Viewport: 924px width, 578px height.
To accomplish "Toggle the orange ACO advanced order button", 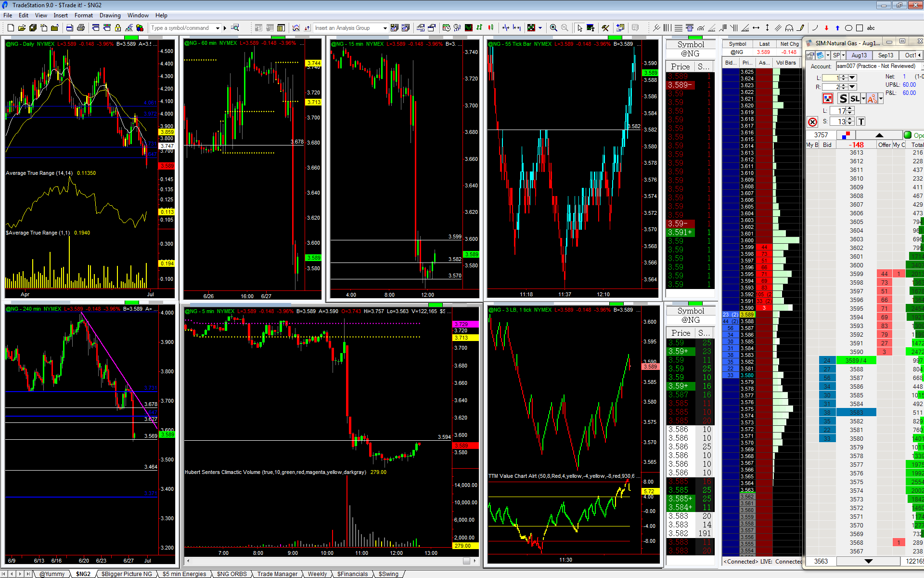I will [872, 99].
